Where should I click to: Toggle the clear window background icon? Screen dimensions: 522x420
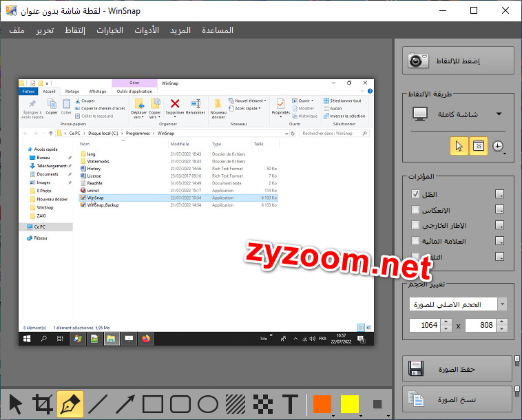coord(479,146)
